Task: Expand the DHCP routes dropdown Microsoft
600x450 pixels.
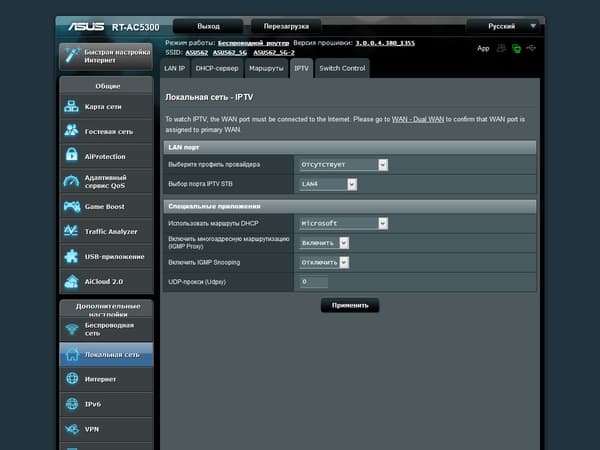Action: click(344, 223)
